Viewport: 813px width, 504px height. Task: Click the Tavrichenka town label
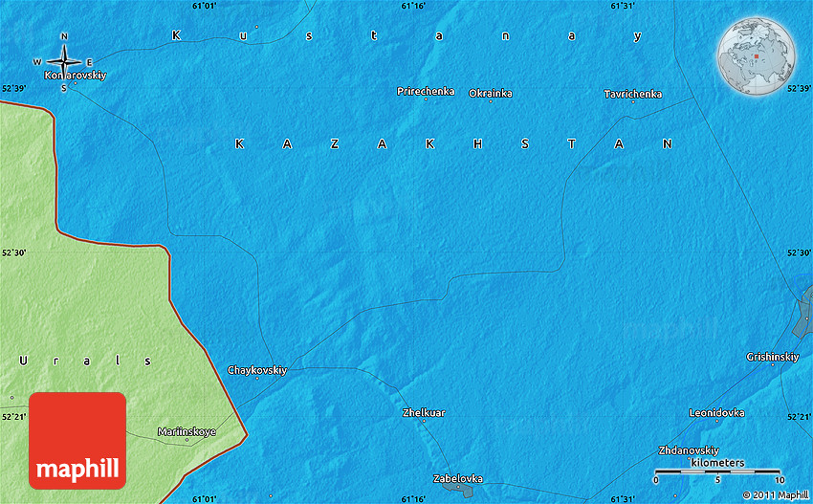632,94
